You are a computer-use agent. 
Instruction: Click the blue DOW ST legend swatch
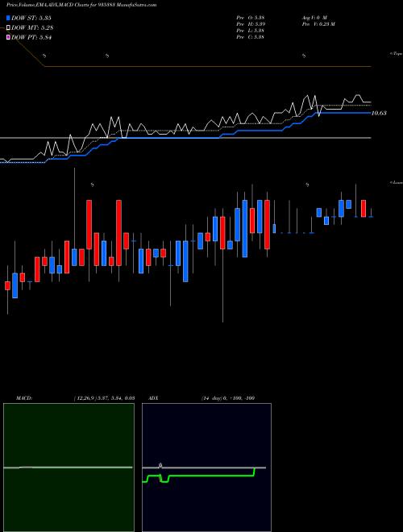coord(9,18)
